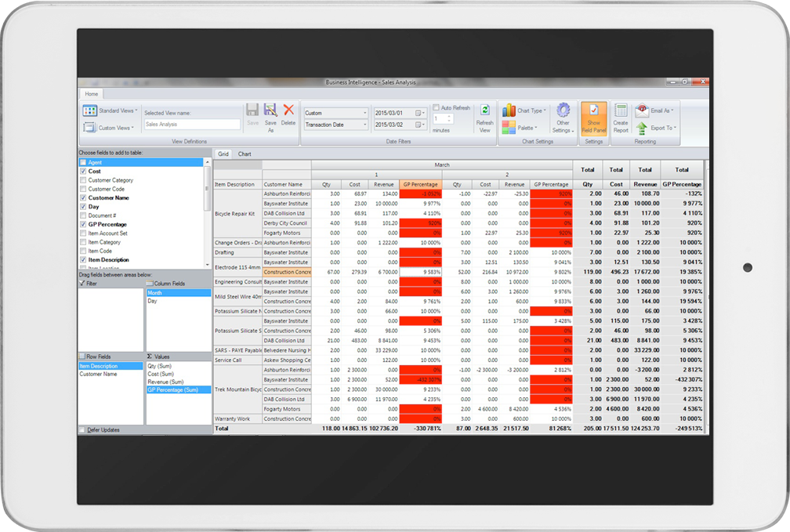Enable the Auto Refresh checkbox

437,108
